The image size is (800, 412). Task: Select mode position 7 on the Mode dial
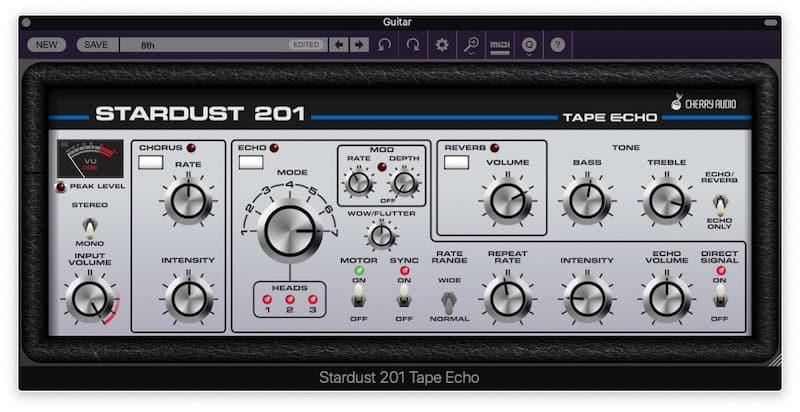click(x=335, y=232)
